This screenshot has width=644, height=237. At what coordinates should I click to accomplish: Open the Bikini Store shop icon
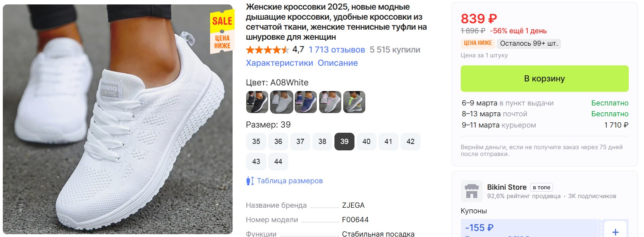472,191
